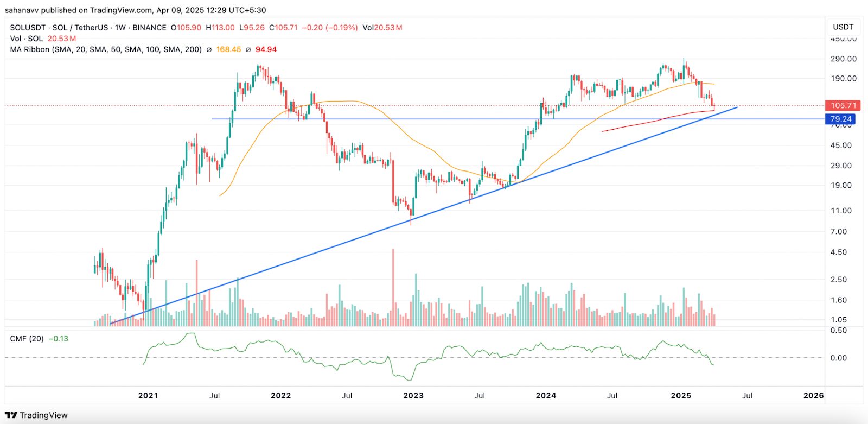
Task: Click the 290.00 price scale label
Action: coord(844,59)
